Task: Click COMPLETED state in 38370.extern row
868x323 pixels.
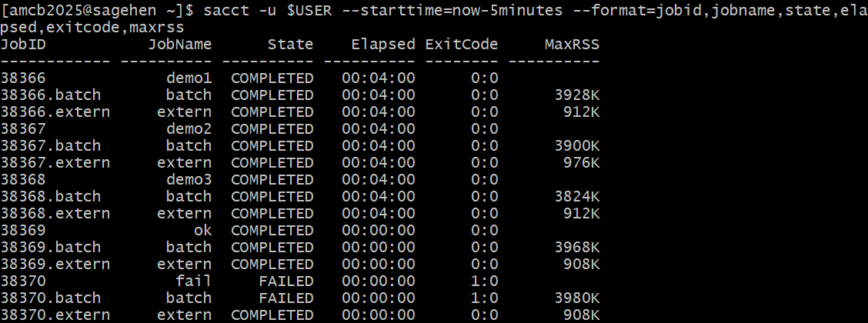Action: point(272,315)
